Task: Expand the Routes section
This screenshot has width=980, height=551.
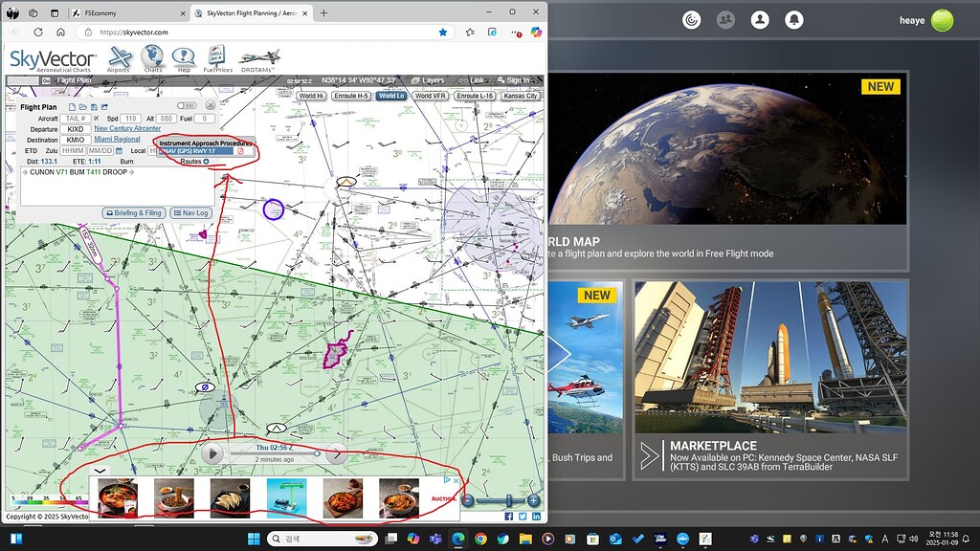Action: tap(205, 161)
